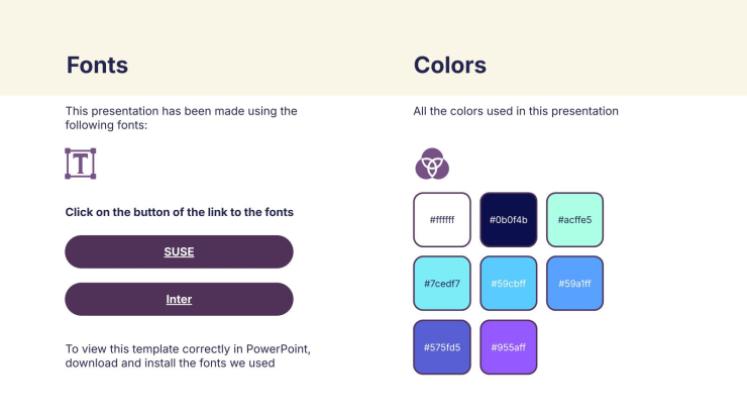Click the PowerPoint install fonts note

[x=188, y=356]
